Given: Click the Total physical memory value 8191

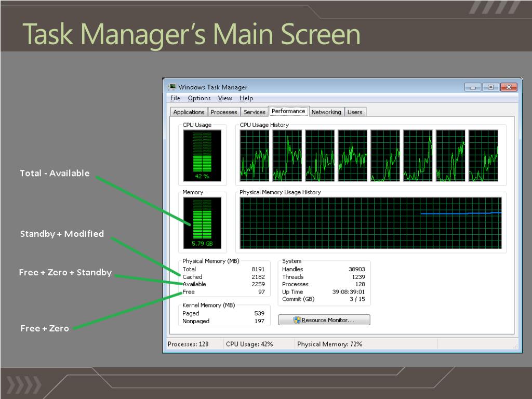Looking at the screenshot, I should [258, 269].
